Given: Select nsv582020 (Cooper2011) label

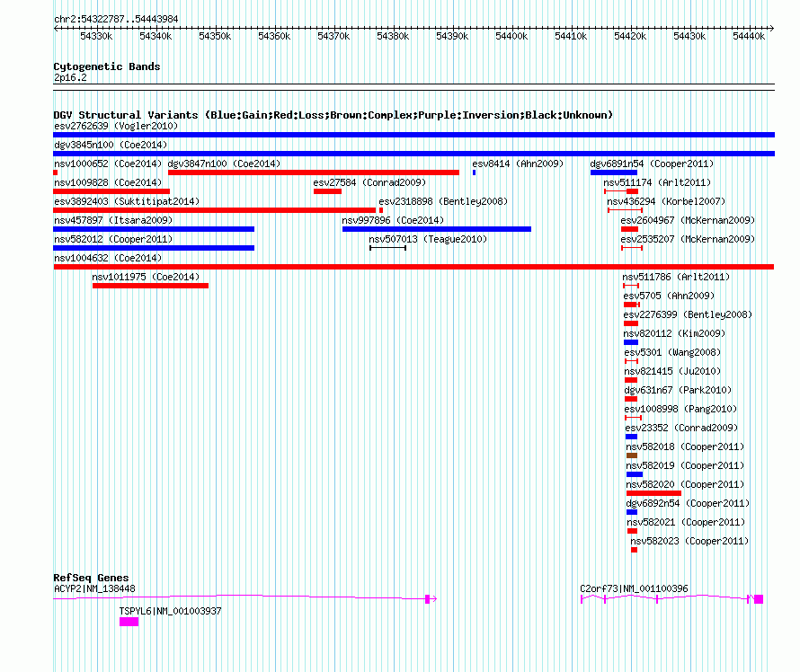Looking at the screenshot, I should pos(685,484).
